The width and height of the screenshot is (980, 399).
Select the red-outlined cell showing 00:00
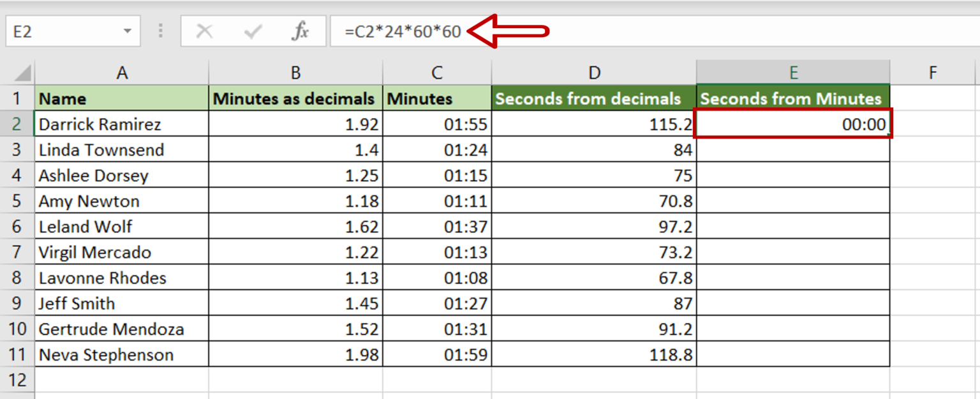(x=793, y=124)
